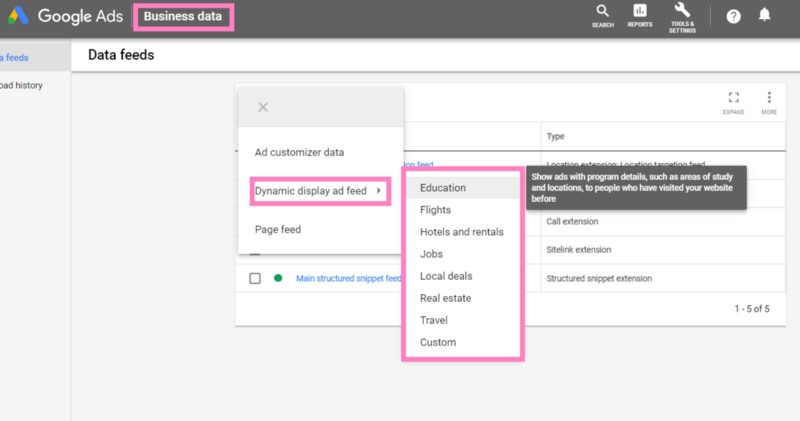Click the Sitelink extension cell

(579, 250)
